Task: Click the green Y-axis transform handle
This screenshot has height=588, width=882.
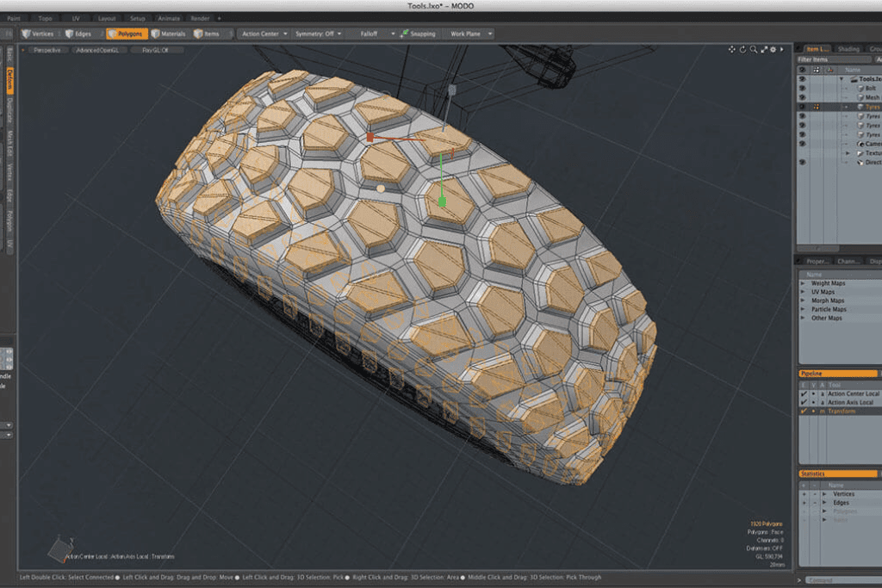Action: tap(442, 201)
